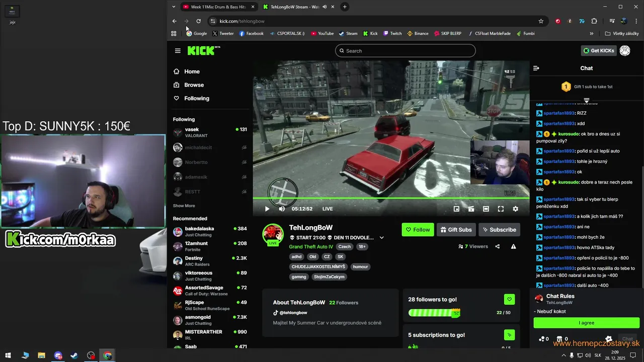Jump to LIVE in the video player
This screenshot has height=362, width=644.
click(328, 209)
